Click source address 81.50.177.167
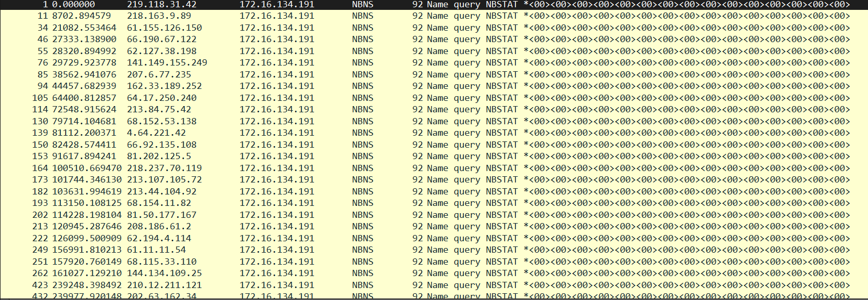868x300 pixels. tap(162, 215)
